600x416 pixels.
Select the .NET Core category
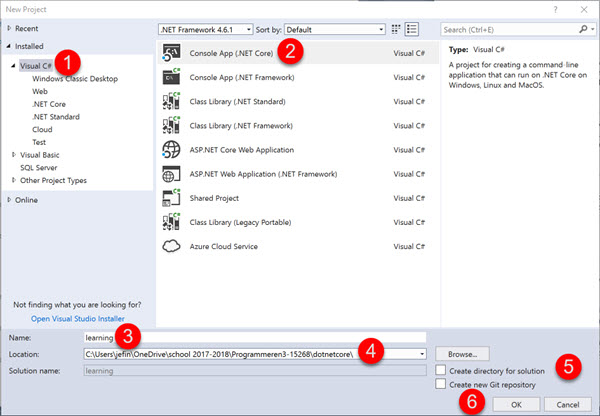(x=49, y=104)
